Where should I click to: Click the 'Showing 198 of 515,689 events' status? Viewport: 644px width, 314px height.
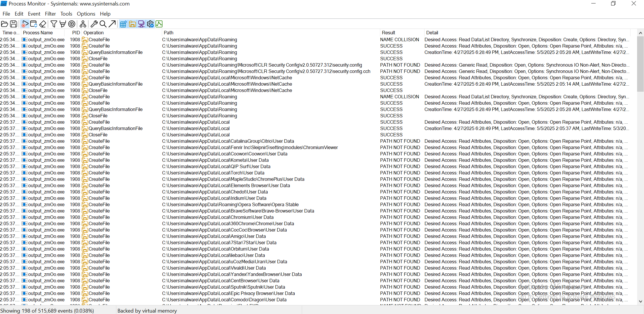(47, 311)
